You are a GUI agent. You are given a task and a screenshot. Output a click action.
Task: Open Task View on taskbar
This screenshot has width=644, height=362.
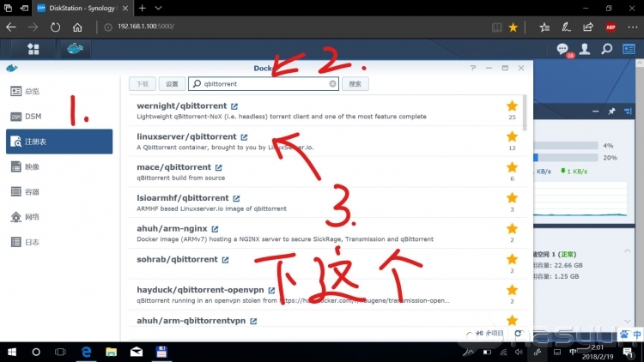pos(60,353)
